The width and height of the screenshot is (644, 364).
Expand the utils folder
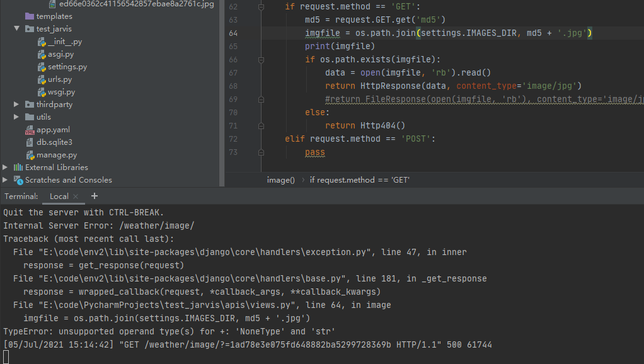click(x=16, y=117)
